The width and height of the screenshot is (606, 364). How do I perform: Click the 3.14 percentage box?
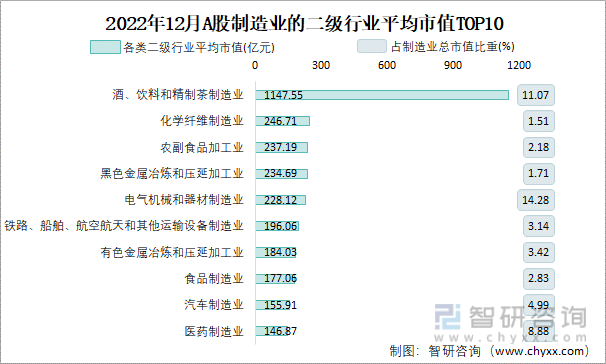pyautogui.click(x=539, y=226)
